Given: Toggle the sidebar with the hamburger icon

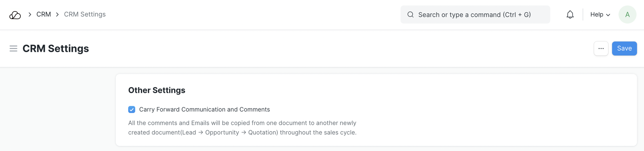Looking at the screenshot, I should (x=13, y=48).
